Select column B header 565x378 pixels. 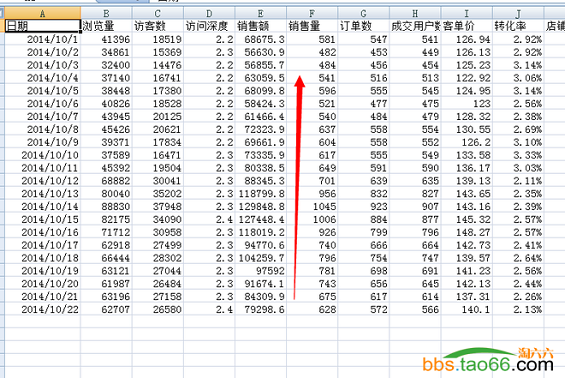tap(106, 13)
